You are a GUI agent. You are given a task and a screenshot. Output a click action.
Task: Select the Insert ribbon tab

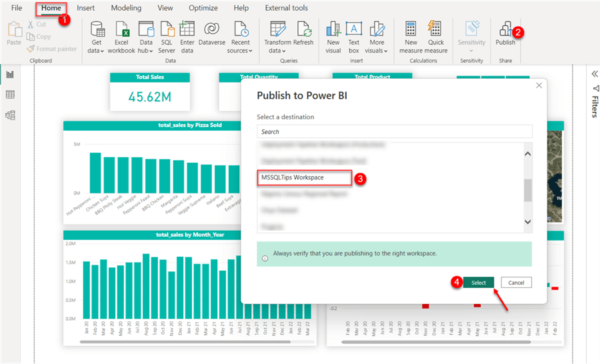(x=86, y=8)
